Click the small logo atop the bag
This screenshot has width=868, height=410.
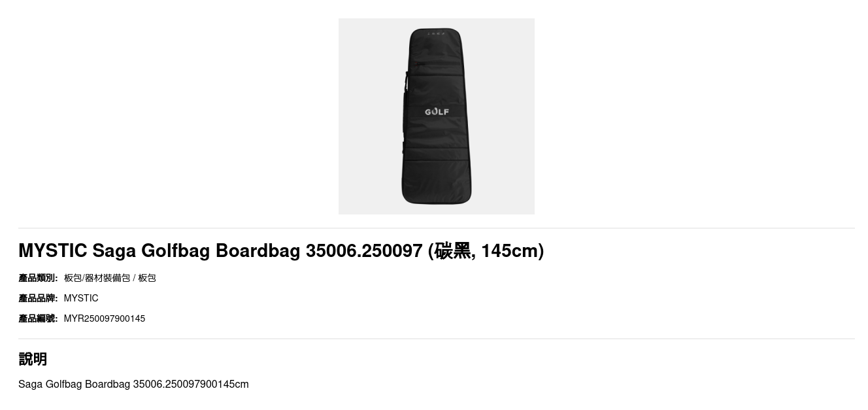(x=436, y=33)
